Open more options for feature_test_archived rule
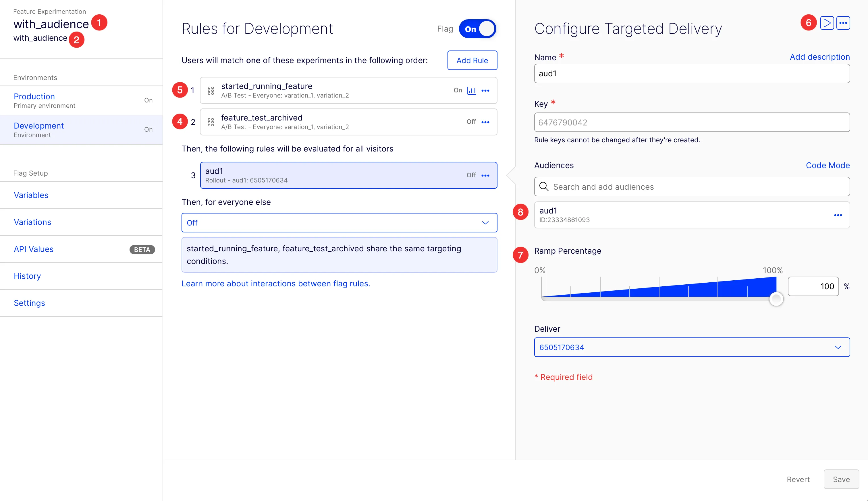Image resolution: width=868 pixels, height=501 pixels. pos(485,122)
